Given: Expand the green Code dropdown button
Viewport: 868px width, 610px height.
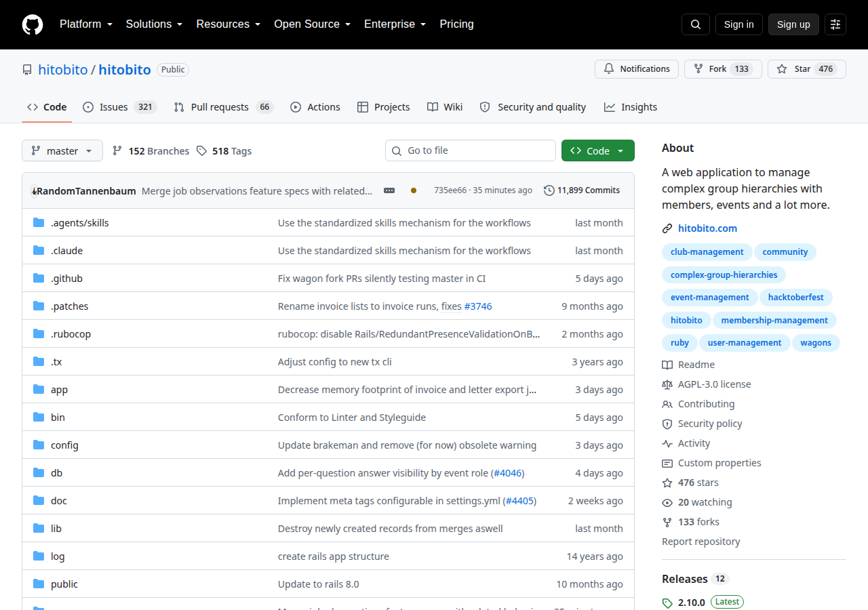Looking at the screenshot, I should 598,150.
